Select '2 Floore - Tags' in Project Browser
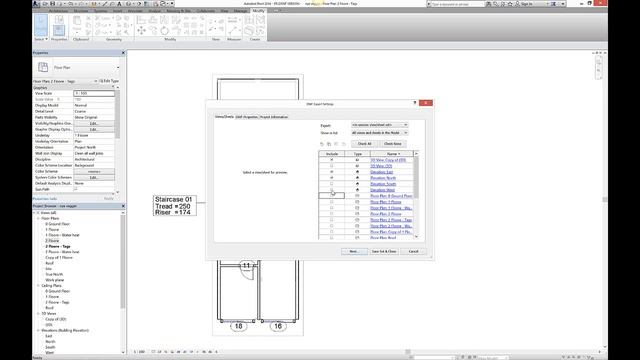Image resolution: width=640 pixels, height=360 pixels. [58, 247]
